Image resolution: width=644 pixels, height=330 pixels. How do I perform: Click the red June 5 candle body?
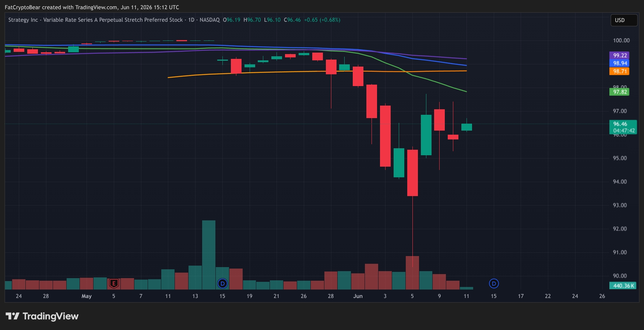pos(412,173)
